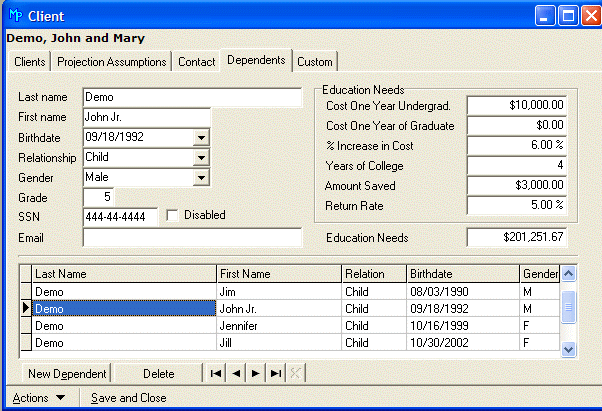Click % Increase in Cost 6.00 % field

click(x=517, y=145)
